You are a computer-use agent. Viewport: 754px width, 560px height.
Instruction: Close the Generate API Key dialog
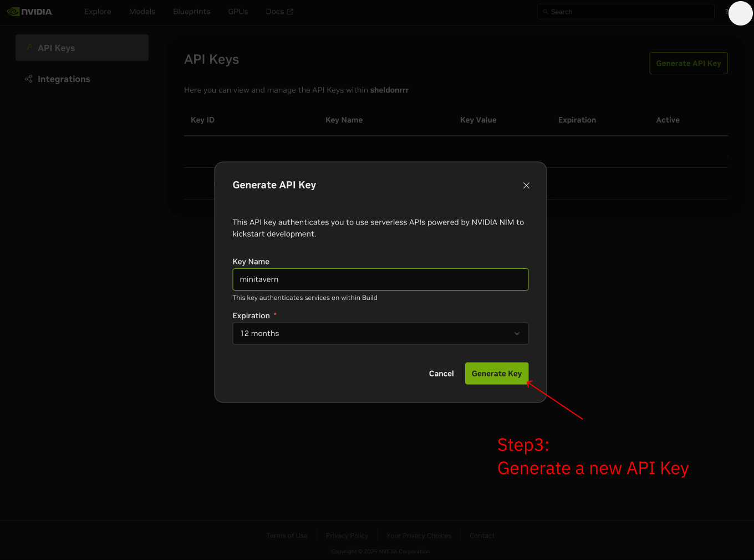point(526,185)
